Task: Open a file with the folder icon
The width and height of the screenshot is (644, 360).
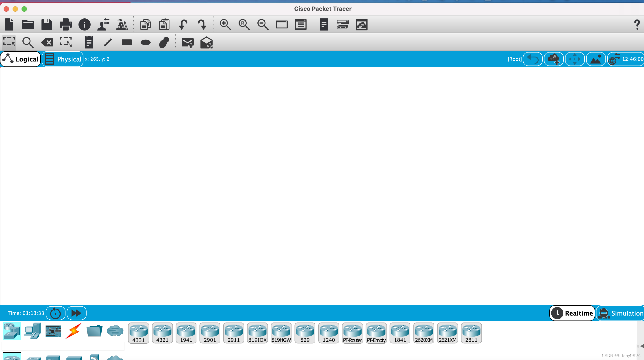Action: coord(28,24)
